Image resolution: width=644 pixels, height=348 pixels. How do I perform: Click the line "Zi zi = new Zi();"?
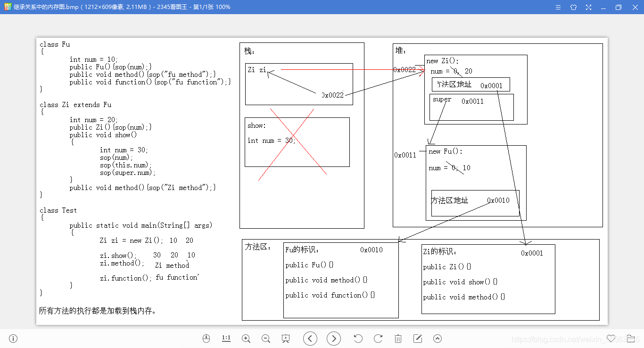tap(132, 240)
